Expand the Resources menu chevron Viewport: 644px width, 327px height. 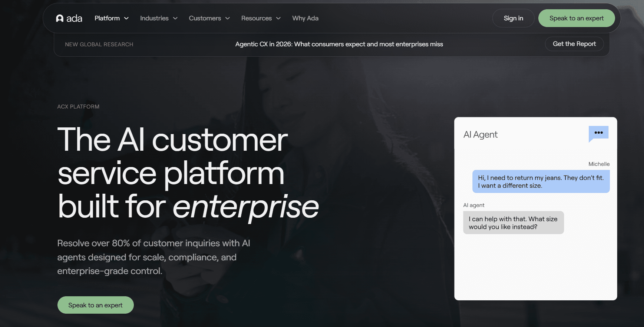[x=278, y=18]
